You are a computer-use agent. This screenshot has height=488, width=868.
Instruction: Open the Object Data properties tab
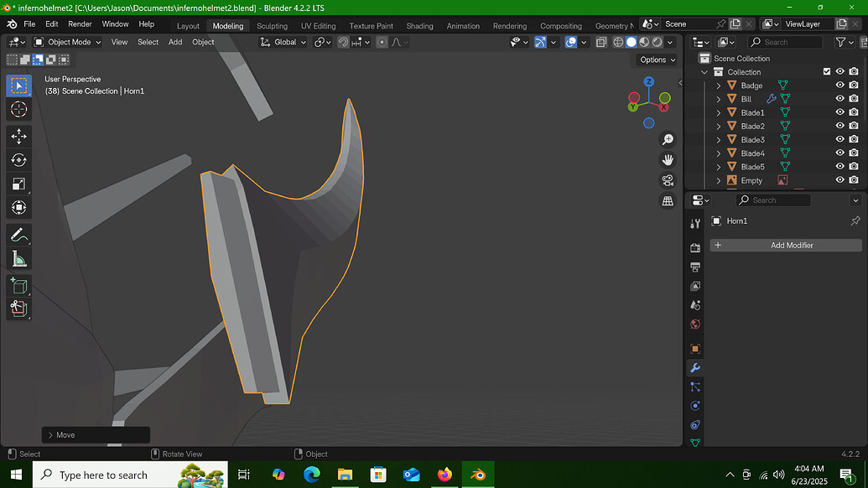point(695,442)
